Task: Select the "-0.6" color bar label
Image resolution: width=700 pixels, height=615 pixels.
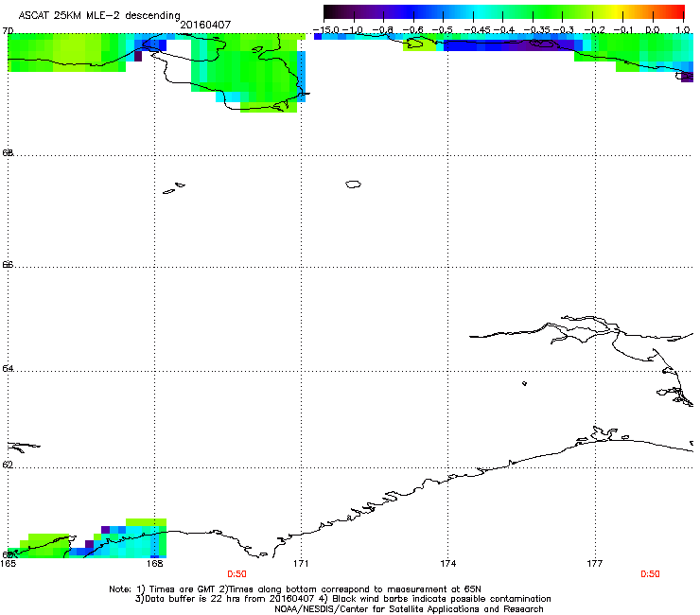Action: click(x=413, y=30)
